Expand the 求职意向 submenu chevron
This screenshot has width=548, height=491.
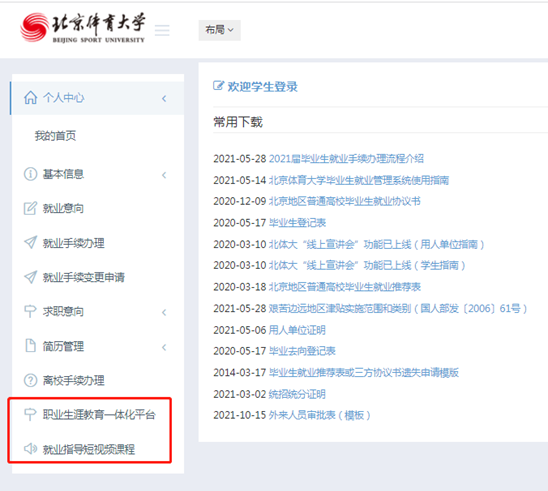(x=164, y=312)
